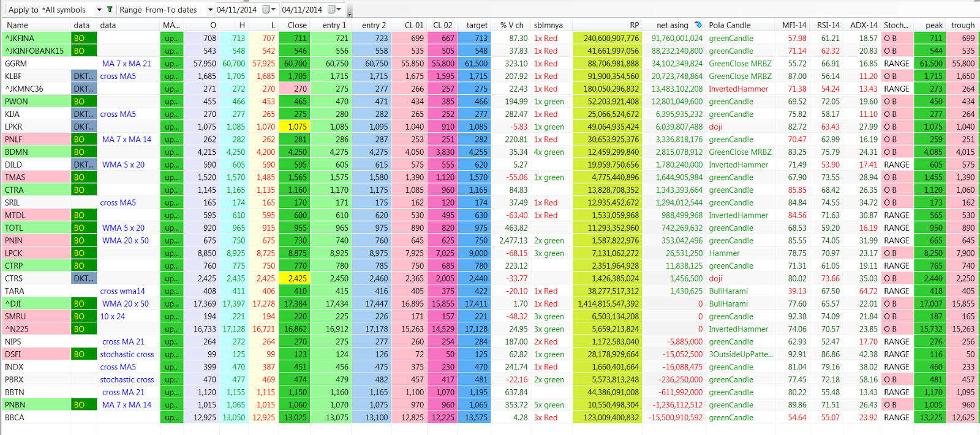Sort by the ADX-14 column header
This screenshot has width=980, height=435.
pyautogui.click(x=863, y=25)
